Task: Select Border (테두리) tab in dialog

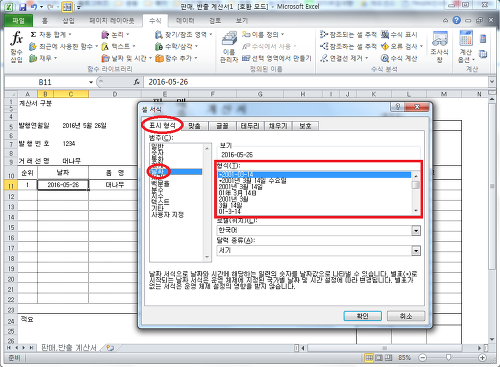Action: [250, 126]
